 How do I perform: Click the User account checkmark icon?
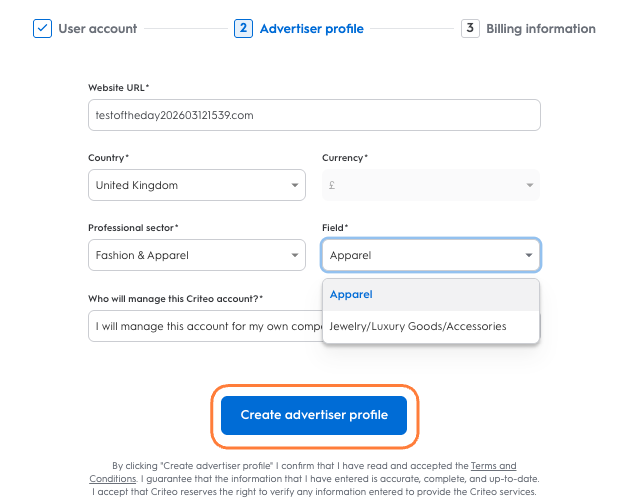pos(42,28)
